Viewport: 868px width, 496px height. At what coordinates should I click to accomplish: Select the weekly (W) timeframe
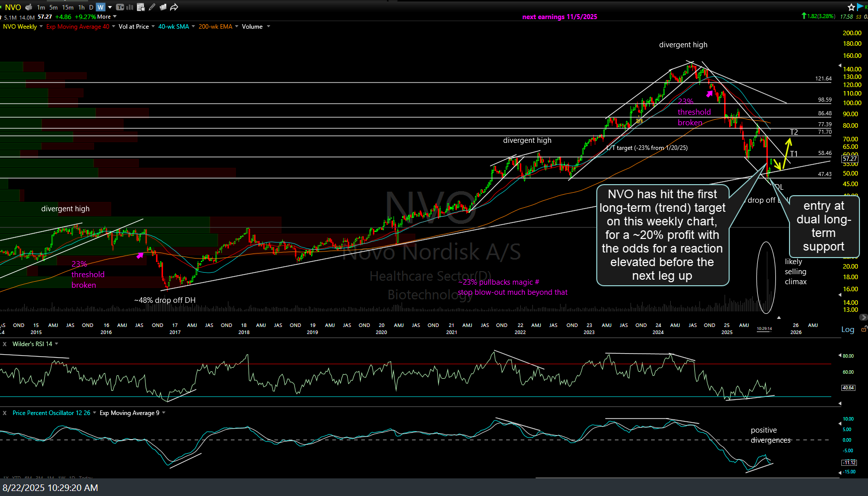click(101, 8)
